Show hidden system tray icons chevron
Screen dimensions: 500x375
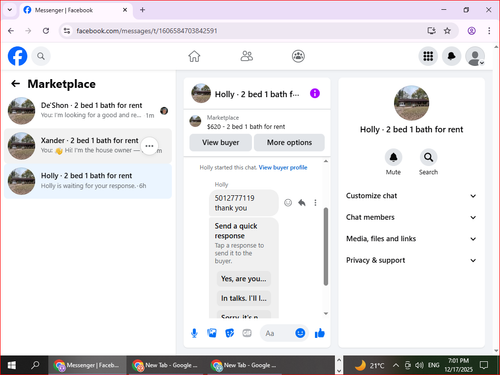click(x=396, y=365)
